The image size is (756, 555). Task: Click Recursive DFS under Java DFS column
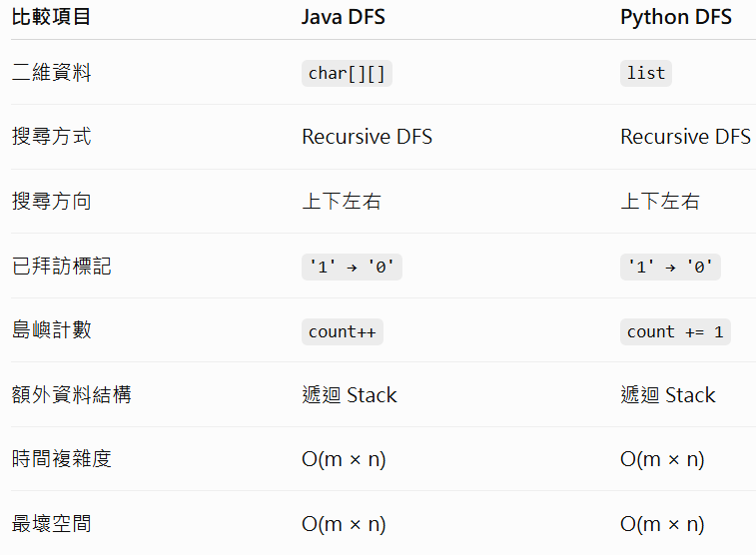coord(367,137)
